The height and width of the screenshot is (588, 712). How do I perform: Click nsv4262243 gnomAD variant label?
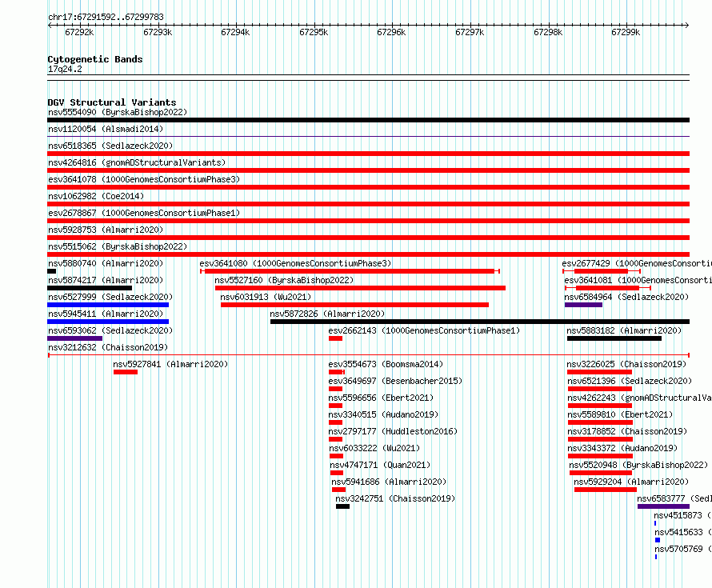(639, 398)
